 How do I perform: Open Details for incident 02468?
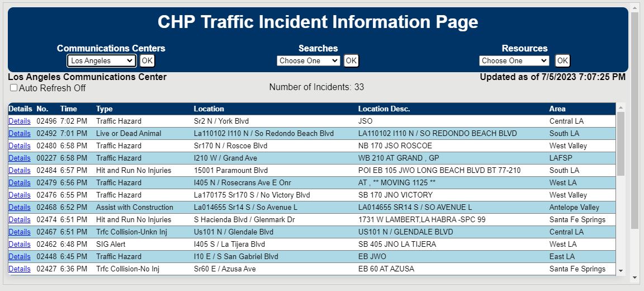20,208
